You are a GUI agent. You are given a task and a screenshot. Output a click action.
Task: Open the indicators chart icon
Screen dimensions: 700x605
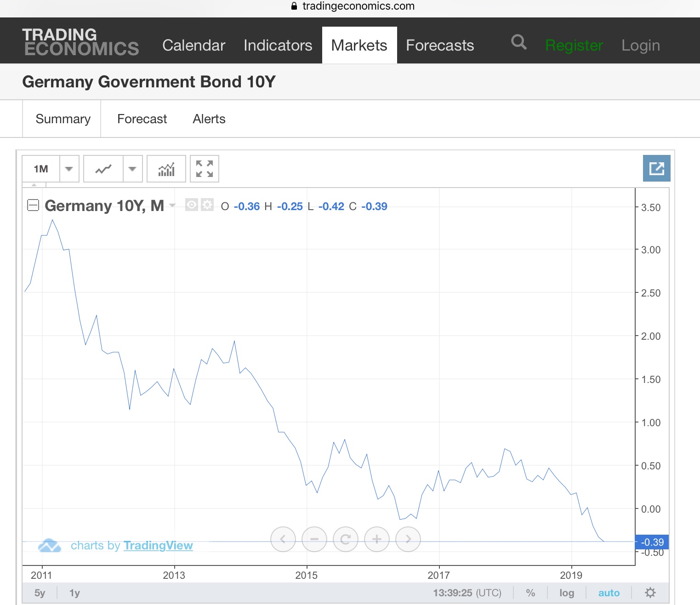(x=166, y=169)
